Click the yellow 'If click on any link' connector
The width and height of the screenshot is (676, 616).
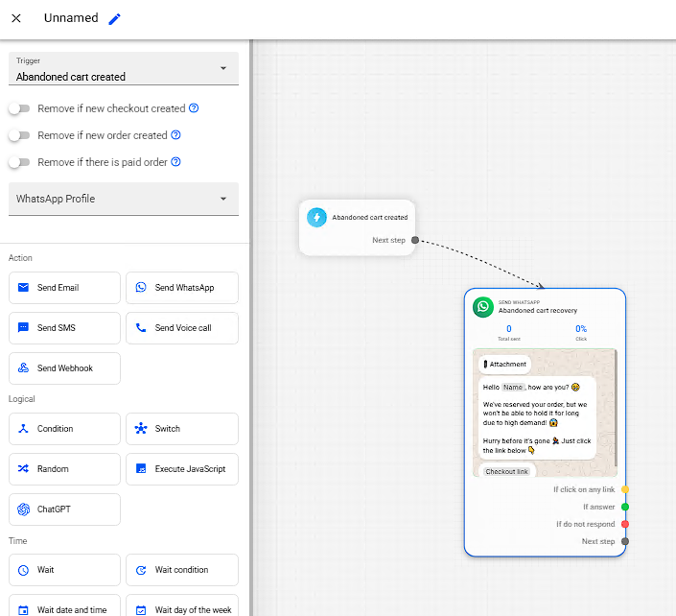(625, 489)
